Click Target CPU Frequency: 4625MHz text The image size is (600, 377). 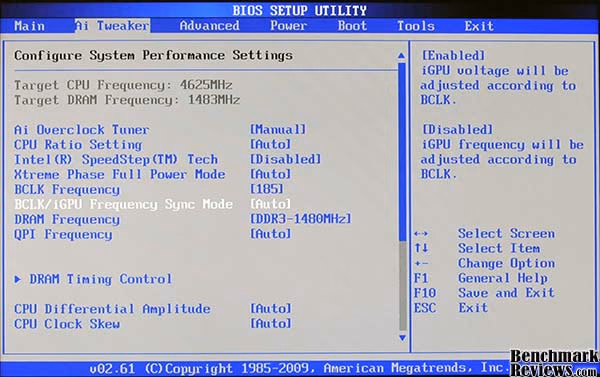coord(123,85)
